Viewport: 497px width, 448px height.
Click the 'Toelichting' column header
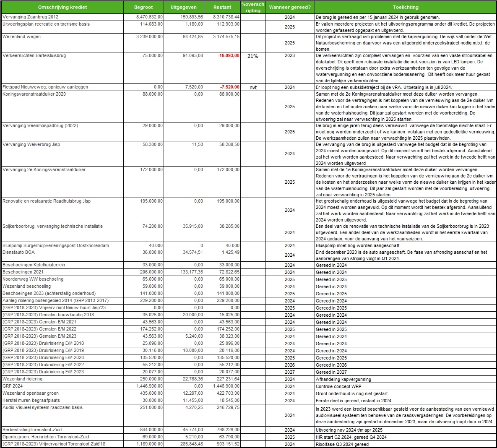tap(406, 7)
